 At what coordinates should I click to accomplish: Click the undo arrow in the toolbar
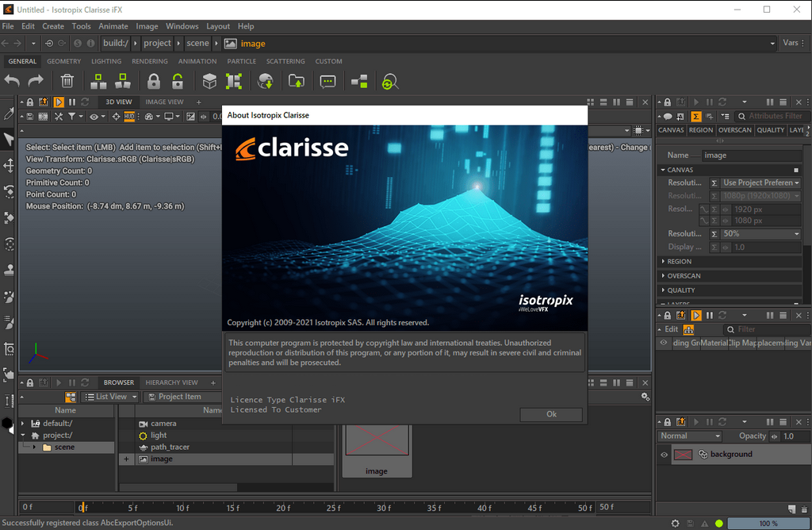point(13,81)
